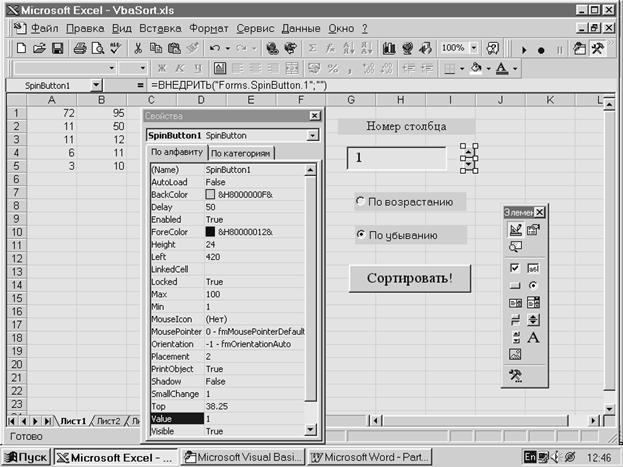623x467 pixels.
Task: Expand the Name Box dropdown
Action: (96, 87)
